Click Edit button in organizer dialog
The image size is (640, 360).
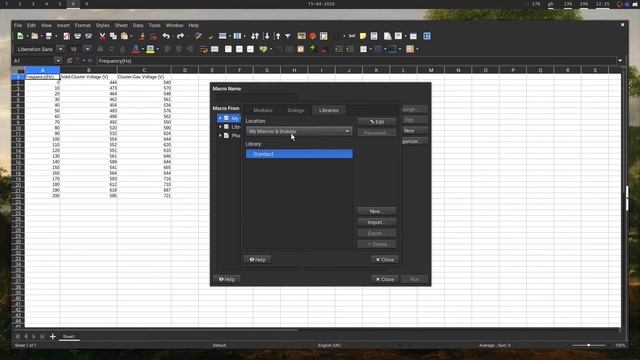[x=376, y=122]
